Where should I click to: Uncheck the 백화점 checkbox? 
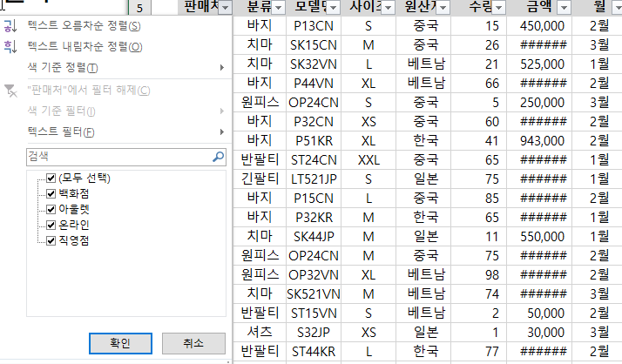coord(51,193)
